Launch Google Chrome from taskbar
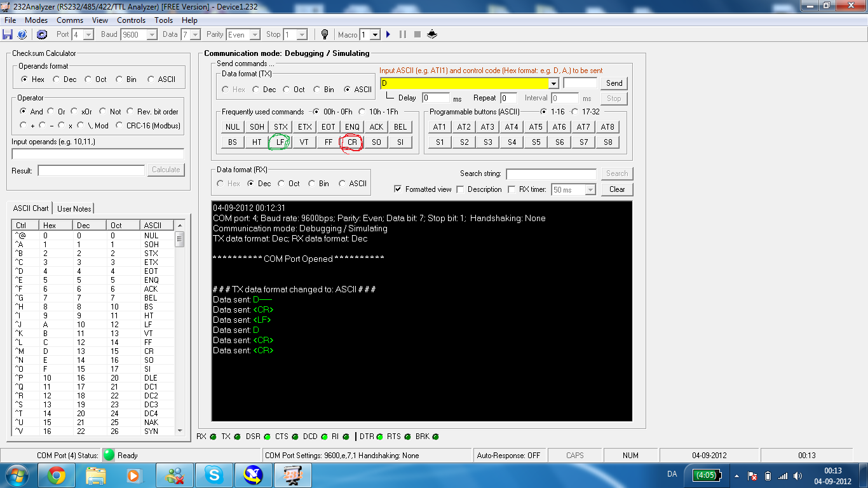Image resolution: width=868 pixels, height=488 pixels. click(56, 475)
